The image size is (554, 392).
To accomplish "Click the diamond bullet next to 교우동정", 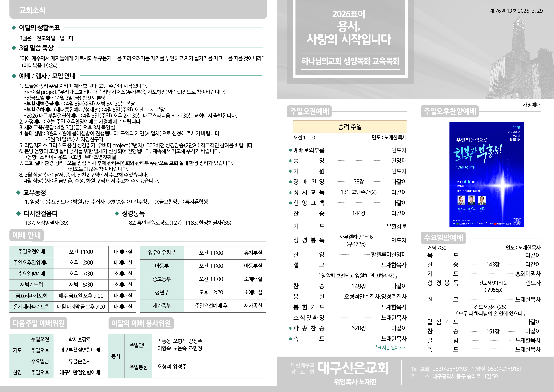I will point(18,192).
